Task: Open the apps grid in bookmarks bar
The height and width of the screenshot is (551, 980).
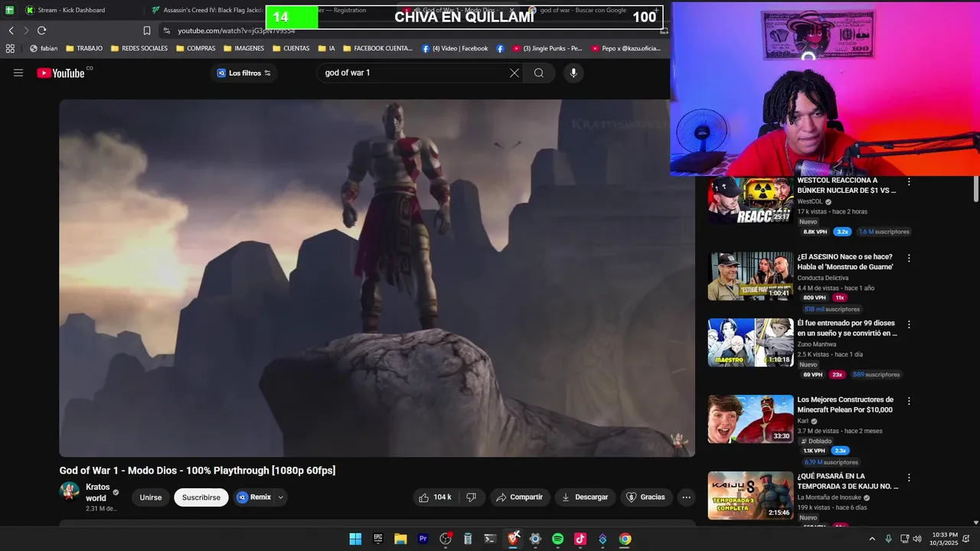Action: (x=10, y=48)
